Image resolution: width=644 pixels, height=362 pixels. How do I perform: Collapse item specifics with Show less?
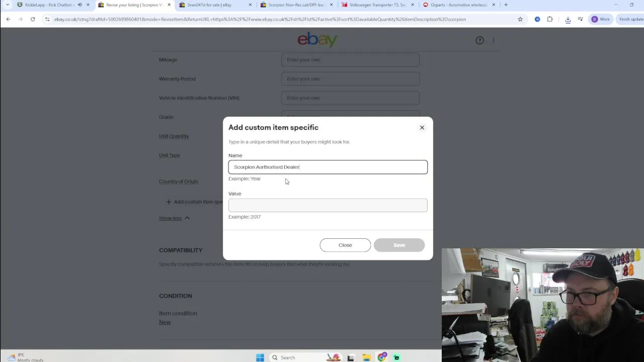(174, 218)
